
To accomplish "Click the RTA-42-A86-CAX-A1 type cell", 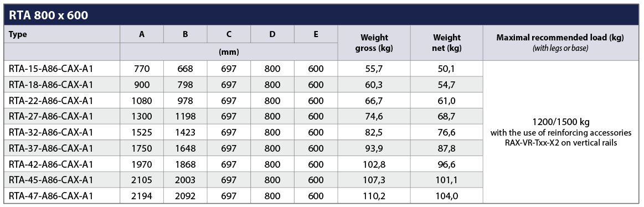I will 51,164.
